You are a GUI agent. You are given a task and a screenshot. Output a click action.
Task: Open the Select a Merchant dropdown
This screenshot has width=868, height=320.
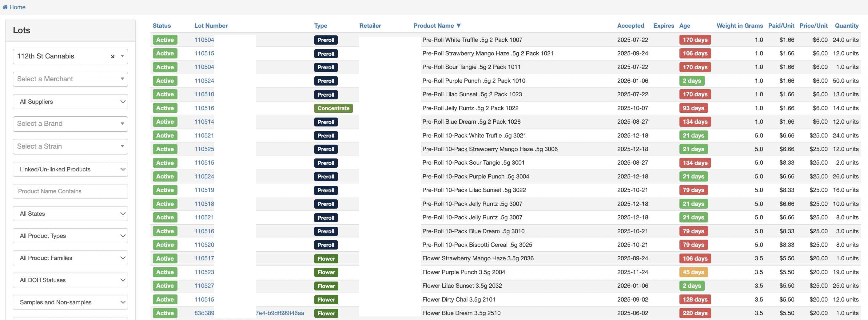pyautogui.click(x=70, y=79)
